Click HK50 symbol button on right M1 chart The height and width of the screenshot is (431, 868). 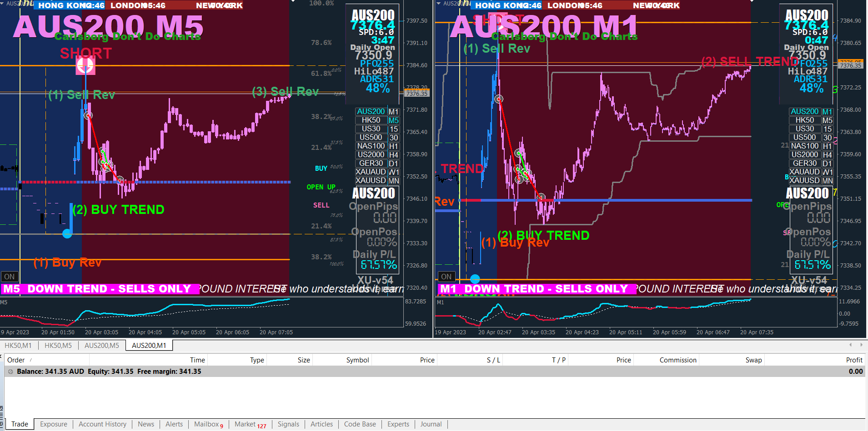(x=805, y=120)
